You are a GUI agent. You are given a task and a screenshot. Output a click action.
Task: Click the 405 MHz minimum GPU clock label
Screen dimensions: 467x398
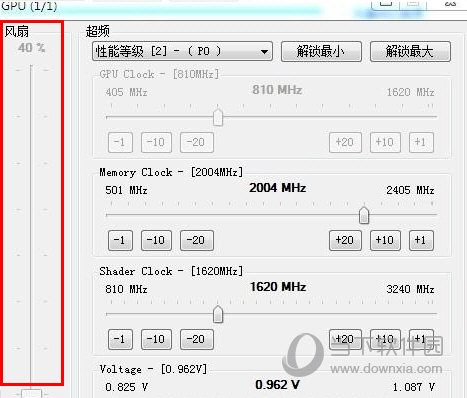pyautogui.click(x=126, y=92)
